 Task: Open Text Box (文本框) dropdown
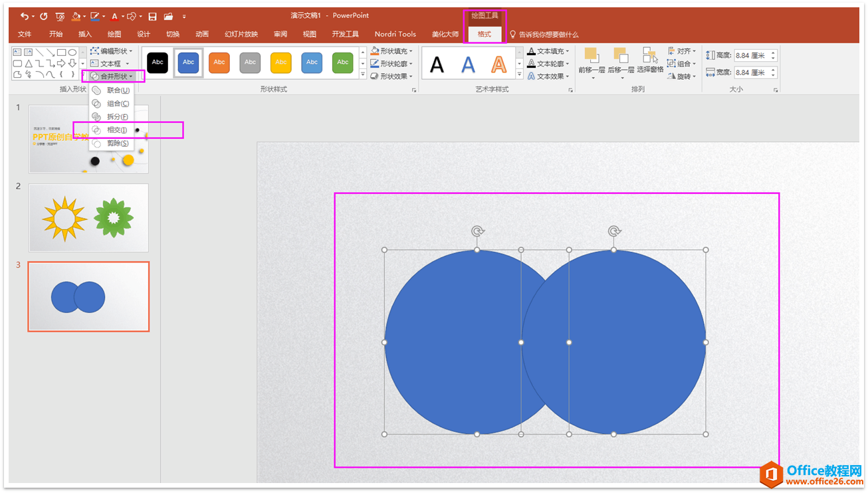(x=109, y=64)
